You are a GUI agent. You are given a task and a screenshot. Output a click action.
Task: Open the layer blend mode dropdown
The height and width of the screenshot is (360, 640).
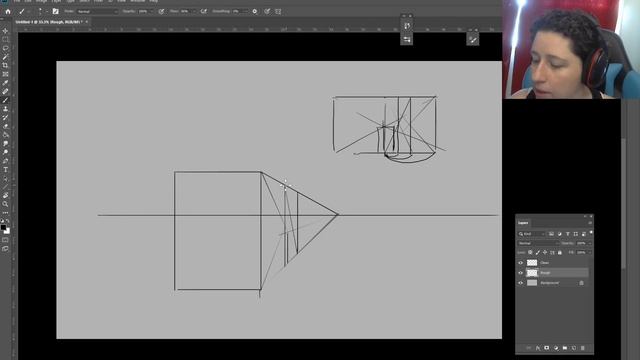tap(538, 243)
